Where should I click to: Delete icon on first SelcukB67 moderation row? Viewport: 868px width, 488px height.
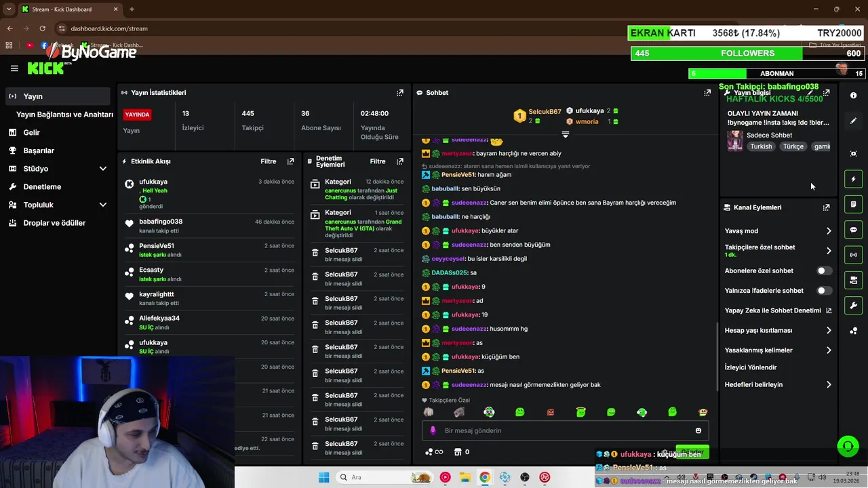pyautogui.click(x=315, y=253)
